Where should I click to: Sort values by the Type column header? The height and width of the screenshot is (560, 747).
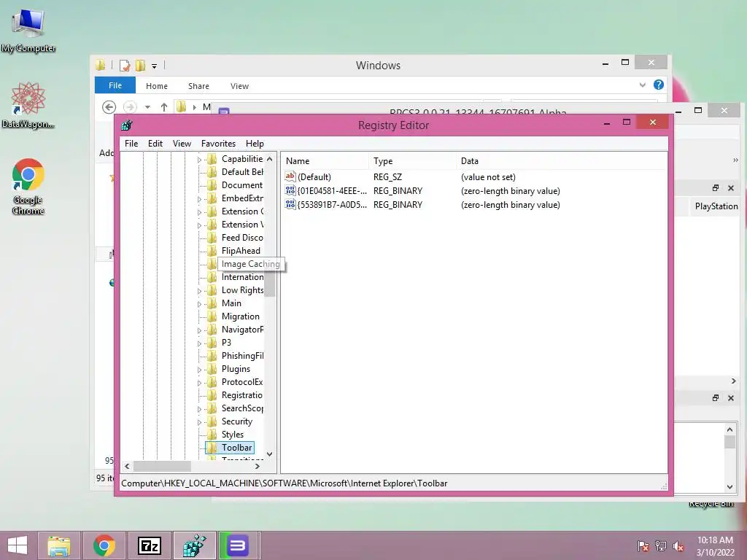tap(413, 161)
